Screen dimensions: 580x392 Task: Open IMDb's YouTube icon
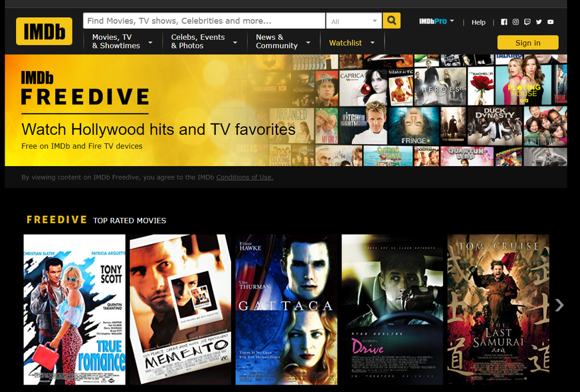[x=551, y=22]
